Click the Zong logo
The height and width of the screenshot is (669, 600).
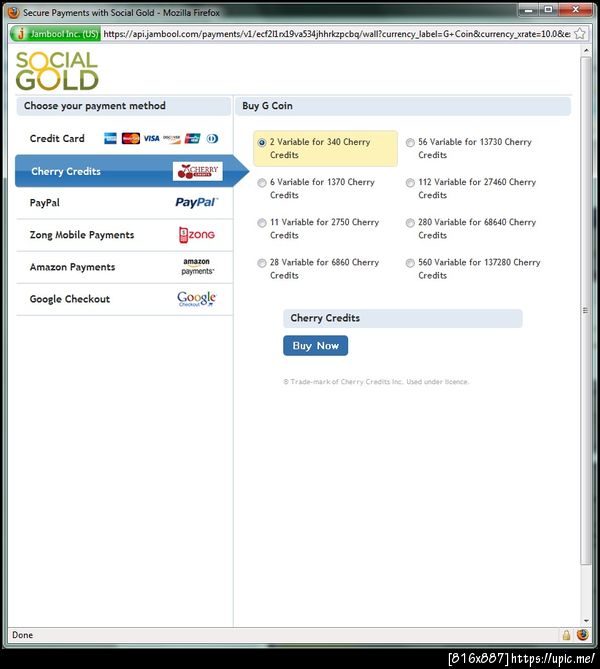pyautogui.click(x=197, y=235)
